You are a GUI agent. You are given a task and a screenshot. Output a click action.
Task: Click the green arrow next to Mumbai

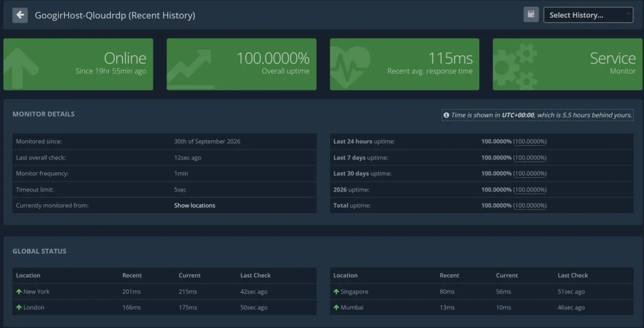coord(336,307)
